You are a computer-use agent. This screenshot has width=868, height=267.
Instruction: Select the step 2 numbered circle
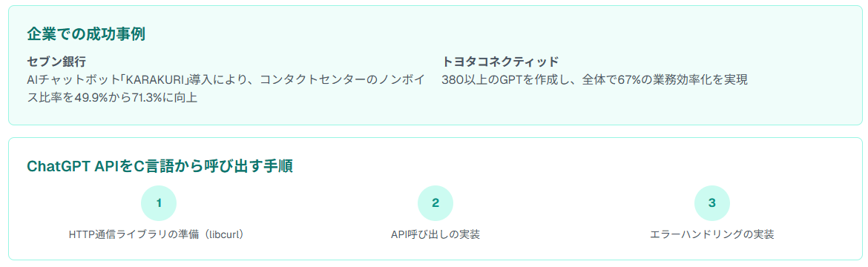(x=435, y=203)
